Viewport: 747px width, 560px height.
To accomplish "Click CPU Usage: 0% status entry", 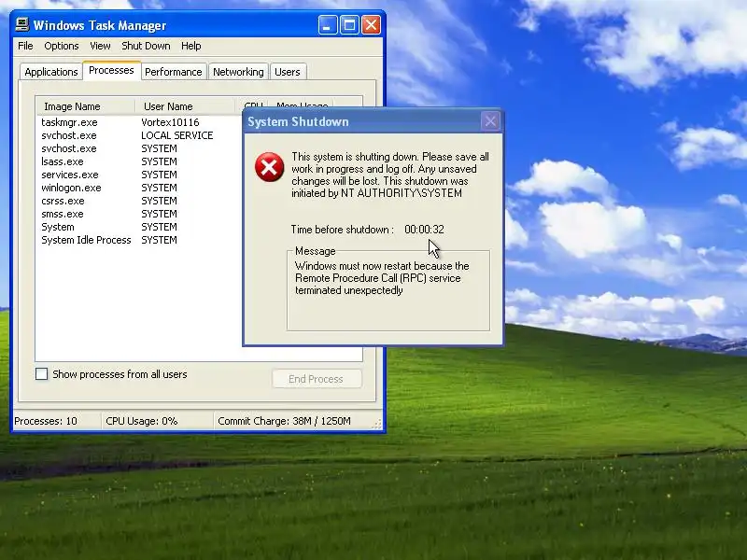I will [142, 421].
